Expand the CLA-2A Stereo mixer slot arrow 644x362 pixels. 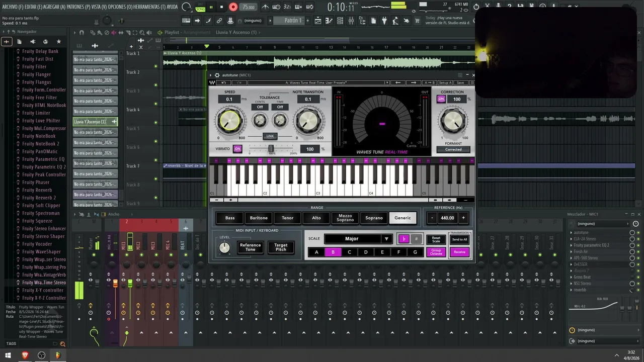(x=571, y=239)
